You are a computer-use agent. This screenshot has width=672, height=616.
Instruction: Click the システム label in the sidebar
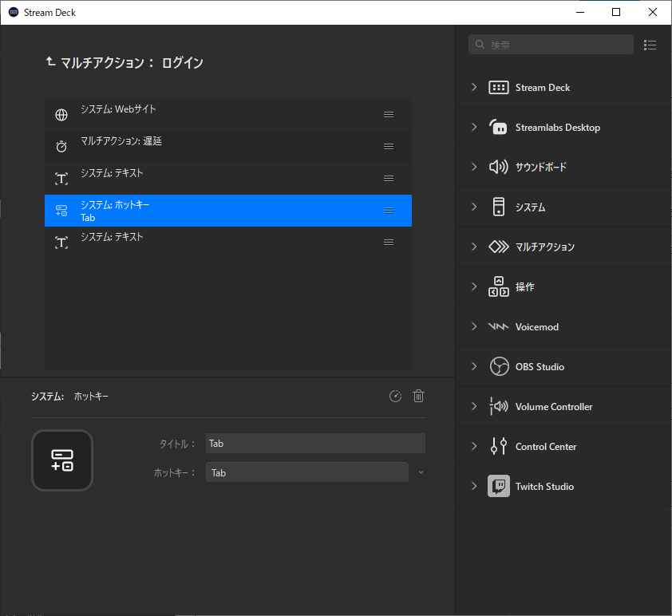pyautogui.click(x=530, y=207)
